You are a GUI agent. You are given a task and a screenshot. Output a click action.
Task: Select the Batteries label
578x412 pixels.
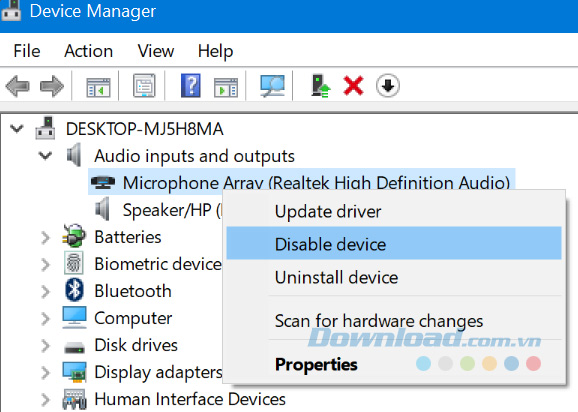pos(128,237)
